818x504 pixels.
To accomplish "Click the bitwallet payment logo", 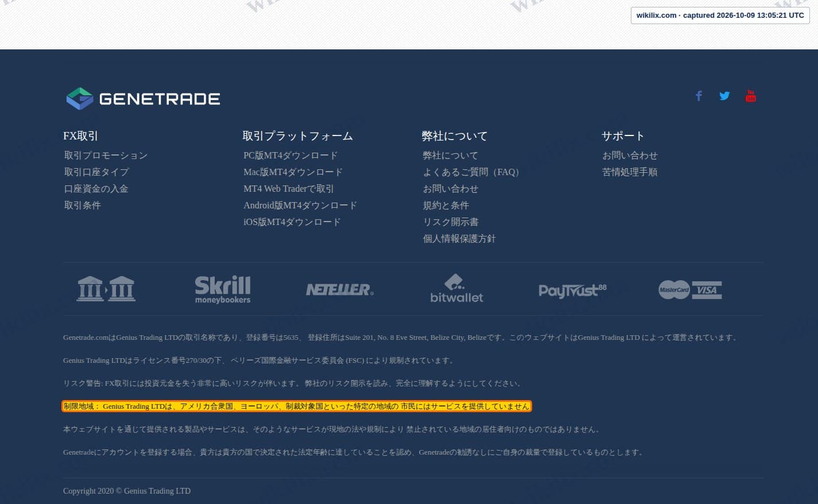I will tap(456, 289).
